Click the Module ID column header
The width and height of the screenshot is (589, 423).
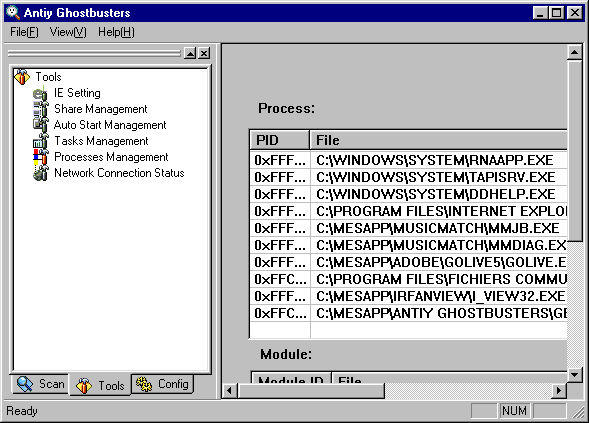(291, 378)
